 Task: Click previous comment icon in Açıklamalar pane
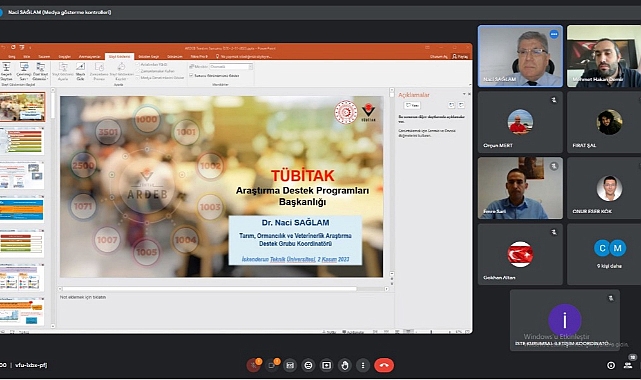point(452,105)
